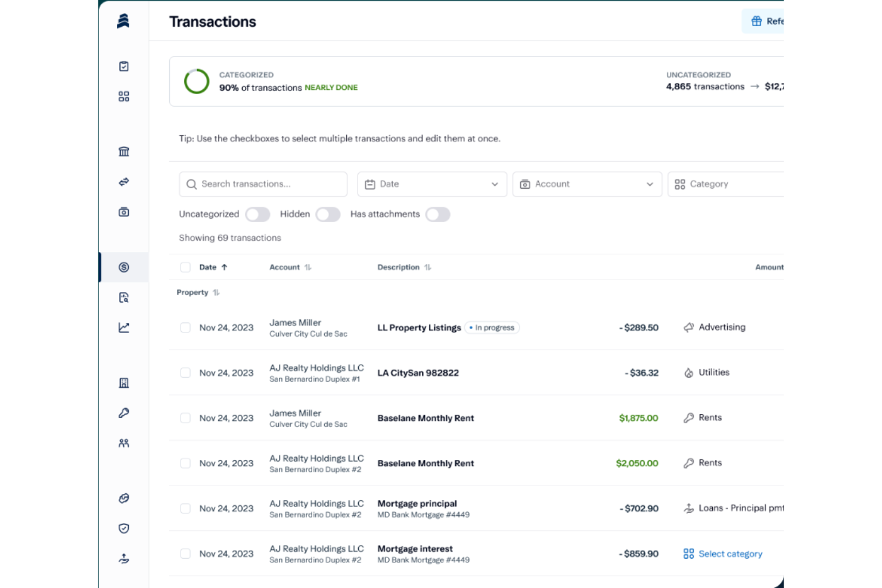Click the analytics chart icon in sidebar
882x588 pixels.
pyautogui.click(x=123, y=328)
